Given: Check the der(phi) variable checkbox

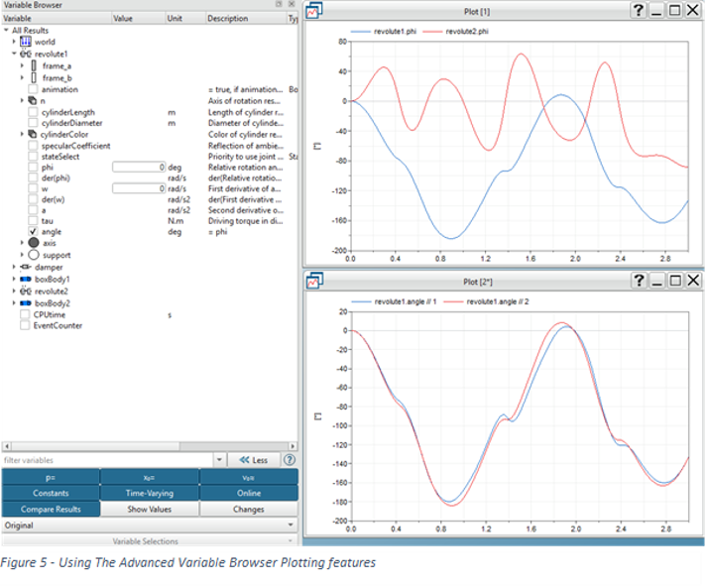Looking at the screenshot, I should (x=33, y=177).
